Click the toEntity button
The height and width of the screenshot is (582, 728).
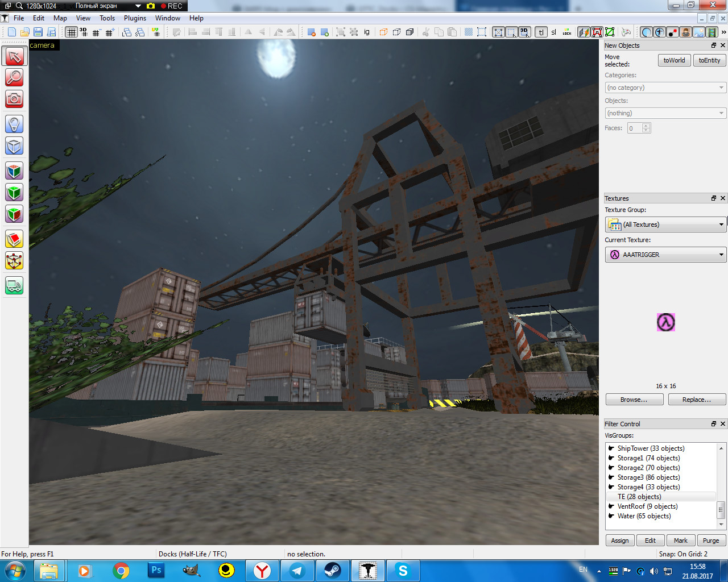click(709, 60)
